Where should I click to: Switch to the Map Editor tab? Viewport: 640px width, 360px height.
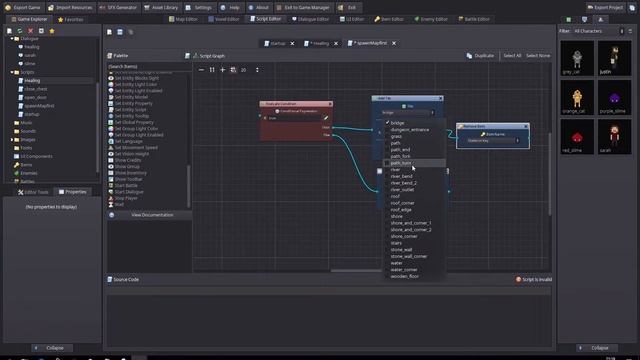[183, 19]
